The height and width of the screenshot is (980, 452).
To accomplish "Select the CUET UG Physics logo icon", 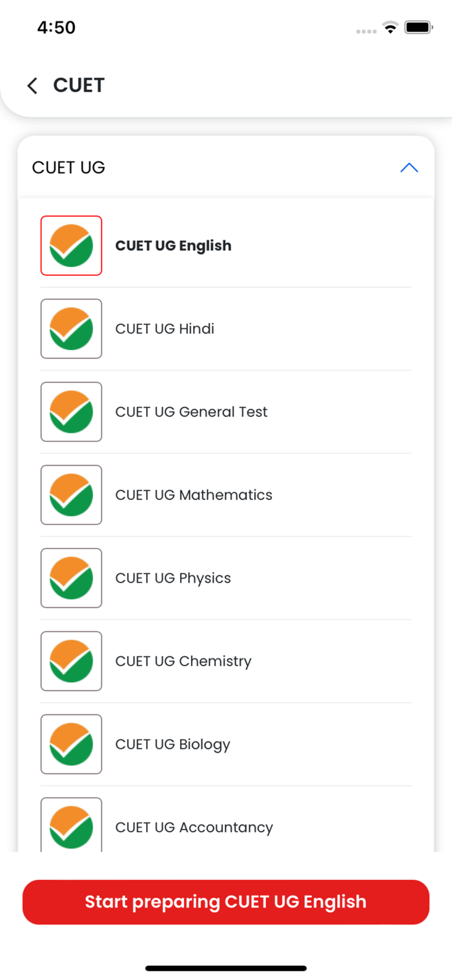I will (x=71, y=578).
